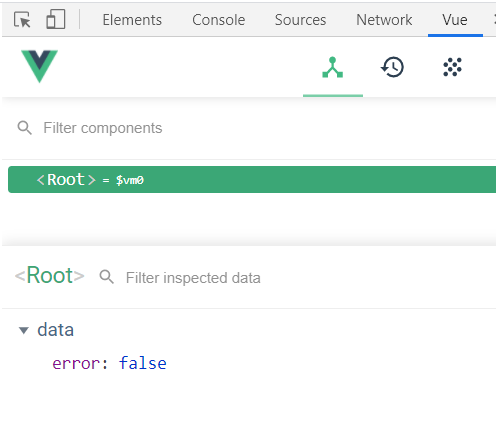Open the Components tree view icon
The height and width of the screenshot is (437, 496).
[x=333, y=68]
